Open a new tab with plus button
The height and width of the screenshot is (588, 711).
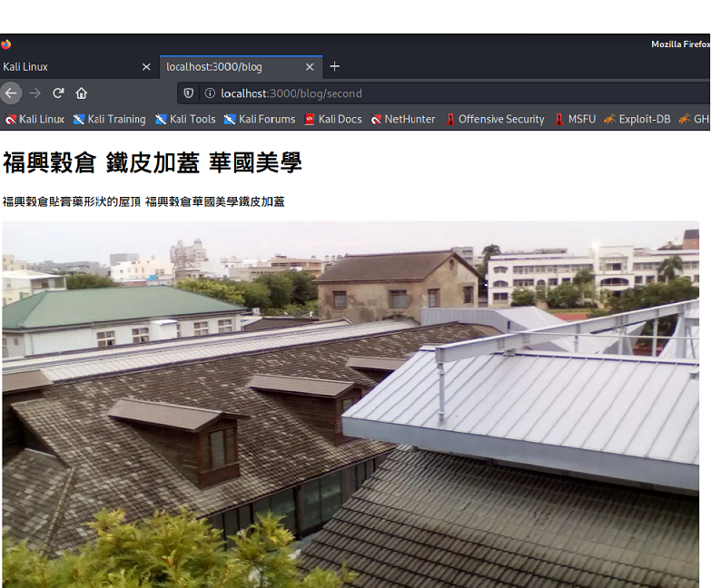coord(335,66)
